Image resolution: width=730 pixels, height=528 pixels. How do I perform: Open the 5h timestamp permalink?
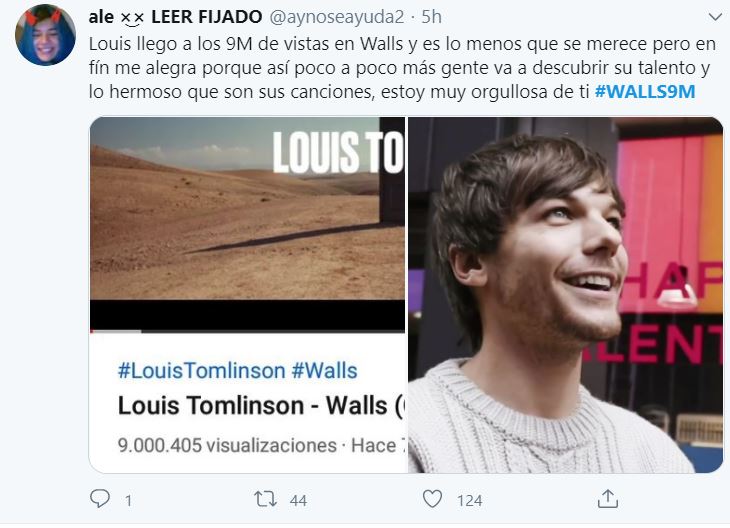coord(431,17)
